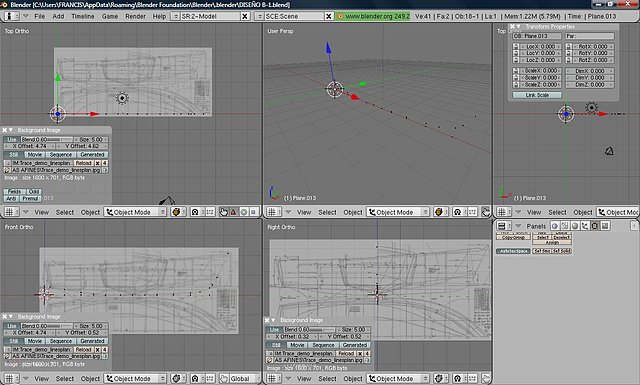640x385 pixels.
Task: Adjust Blend 0.60 slider in Top Ortho panel
Action: 47,140
